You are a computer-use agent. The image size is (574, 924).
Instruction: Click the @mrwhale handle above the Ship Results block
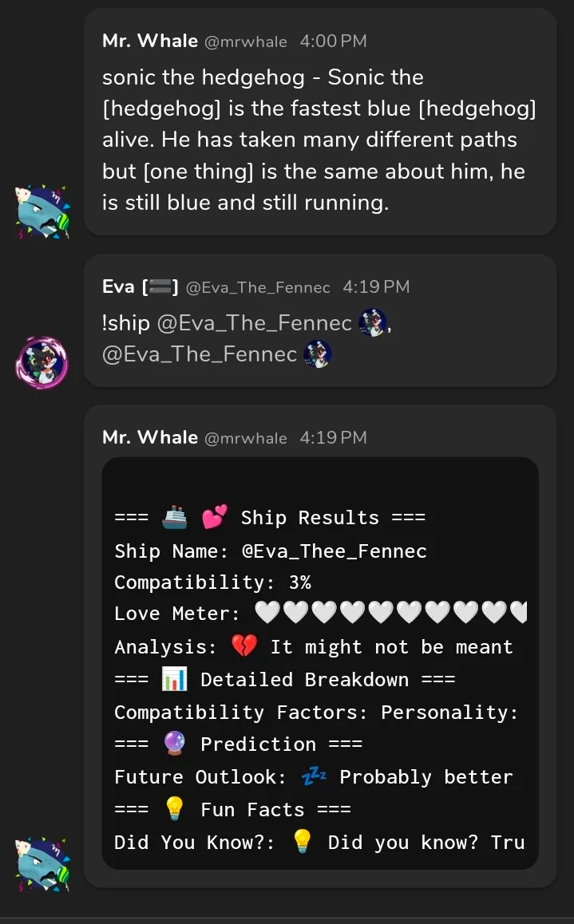pos(246,438)
